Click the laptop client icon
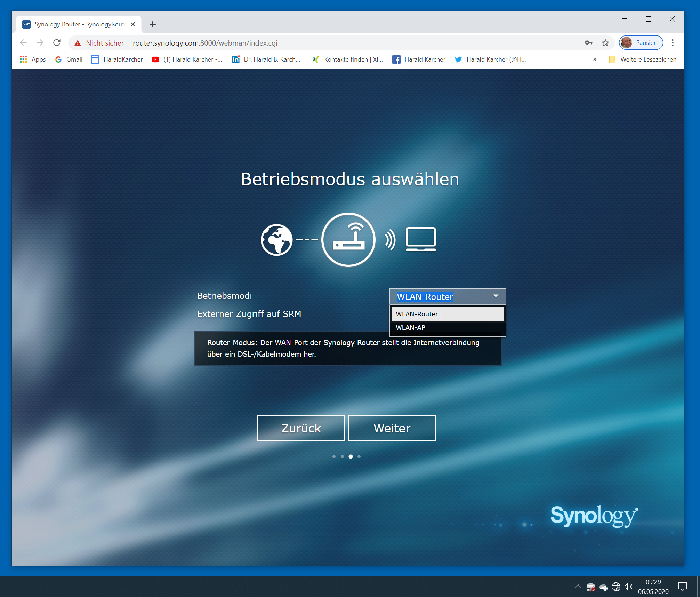 pyautogui.click(x=421, y=239)
